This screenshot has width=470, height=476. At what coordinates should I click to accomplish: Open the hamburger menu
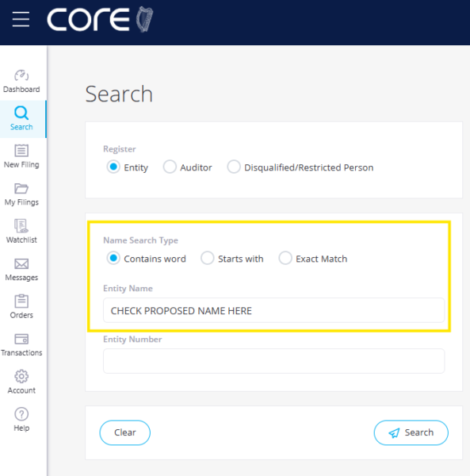[x=21, y=19]
